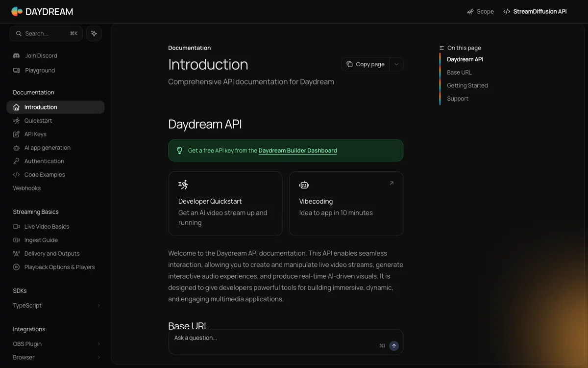Open the Copy page dropdown arrow
Image resolution: width=588 pixels, height=368 pixels.
click(x=396, y=64)
